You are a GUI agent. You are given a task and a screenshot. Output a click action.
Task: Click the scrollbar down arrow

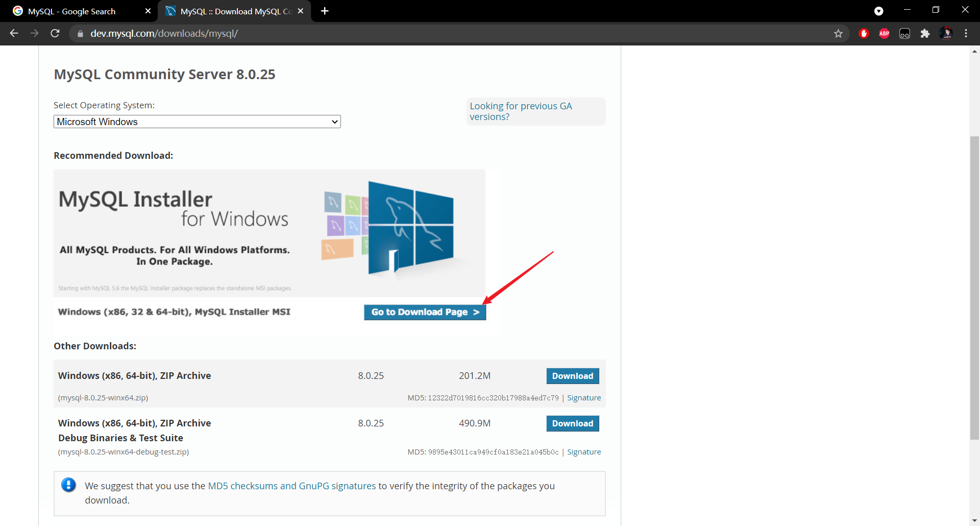[974, 521]
